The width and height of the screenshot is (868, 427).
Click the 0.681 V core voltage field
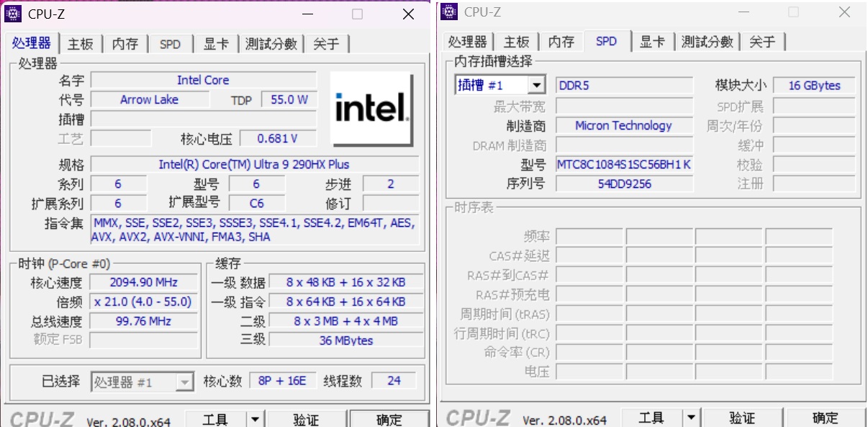point(278,138)
